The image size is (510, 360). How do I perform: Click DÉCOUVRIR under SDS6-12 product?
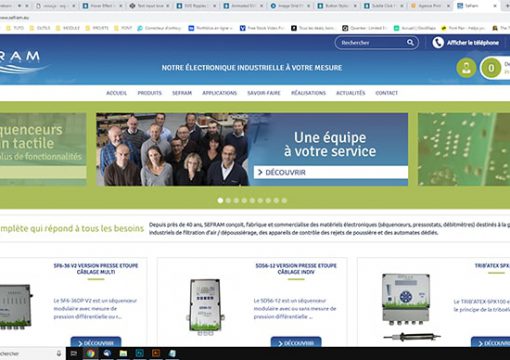tap(296, 343)
